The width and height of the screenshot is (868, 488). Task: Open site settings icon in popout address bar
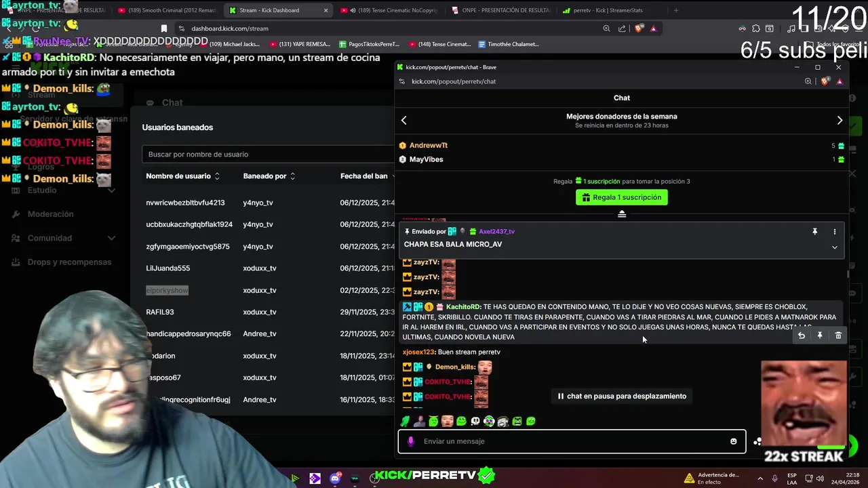(x=402, y=81)
